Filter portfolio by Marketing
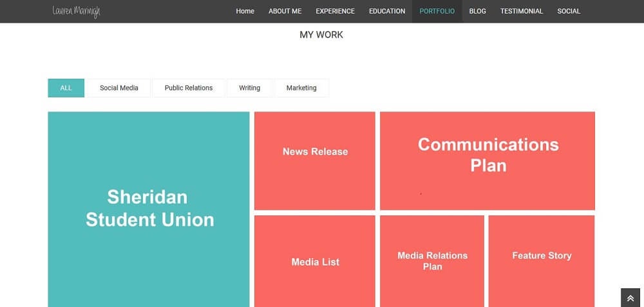The image size is (644, 307). (301, 88)
